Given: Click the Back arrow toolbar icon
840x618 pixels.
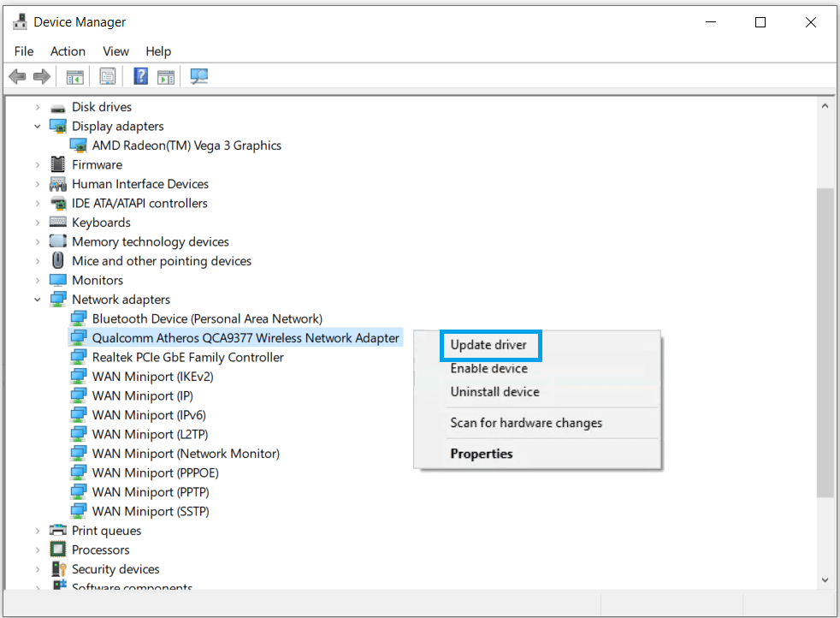Looking at the screenshot, I should tap(17, 77).
